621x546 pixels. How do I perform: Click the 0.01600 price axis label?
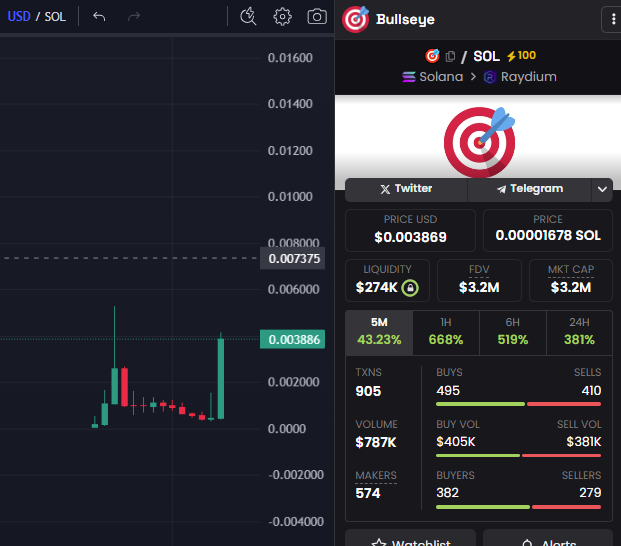pos(290,58)
